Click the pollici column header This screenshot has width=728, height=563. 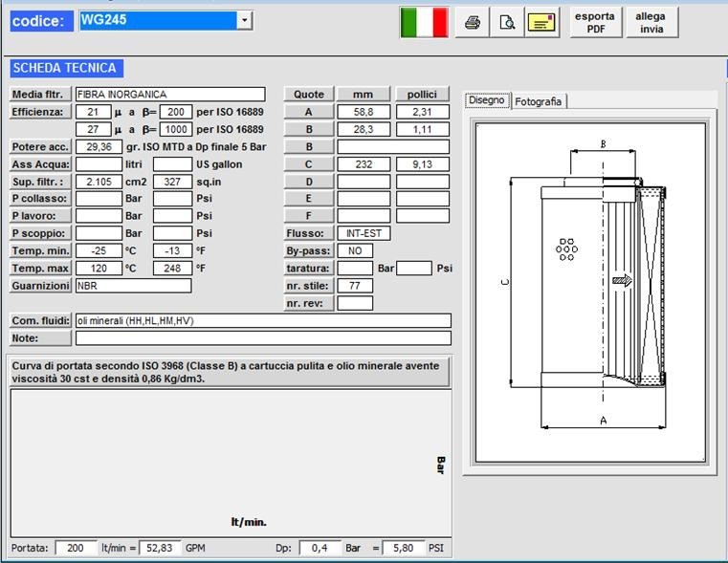[x=422, y=95]
